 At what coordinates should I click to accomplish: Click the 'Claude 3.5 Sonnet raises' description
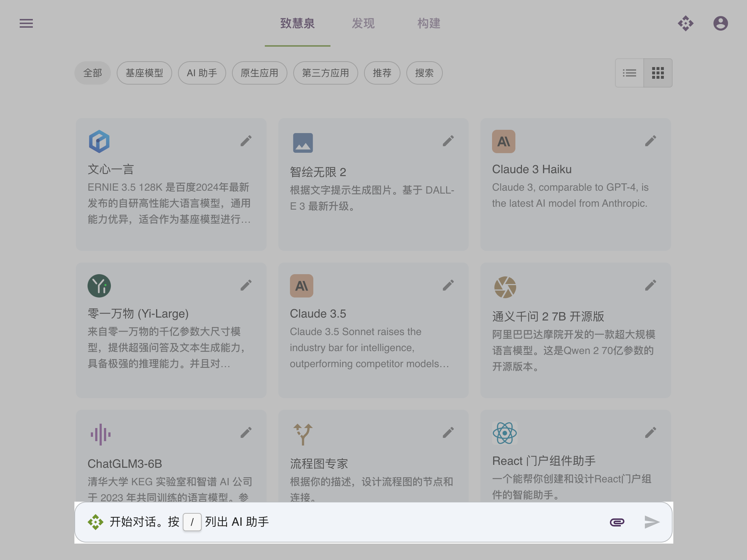pos(369,348)
